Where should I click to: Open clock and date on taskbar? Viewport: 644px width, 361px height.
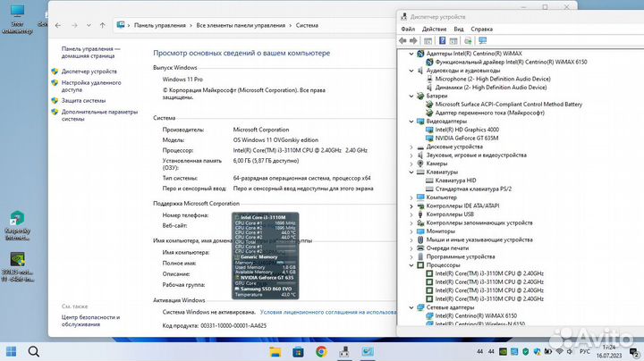tap(609, 351)
